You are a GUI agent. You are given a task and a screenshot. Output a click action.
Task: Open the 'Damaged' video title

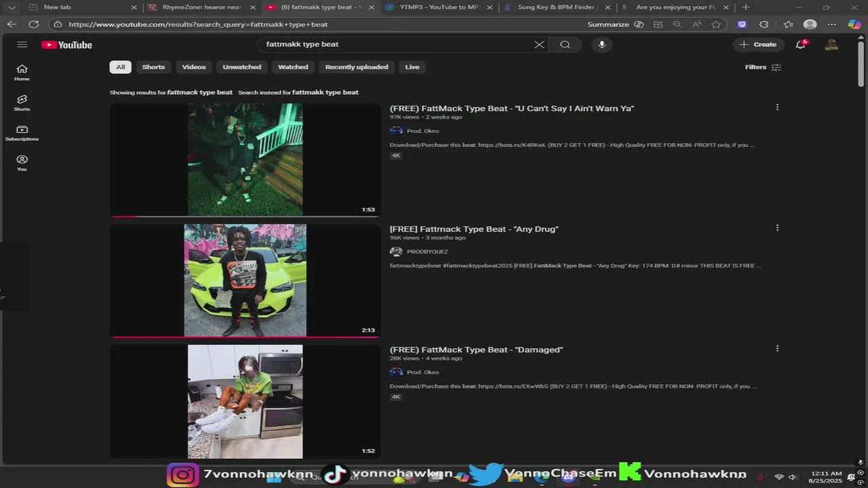(x=476, y=350)
